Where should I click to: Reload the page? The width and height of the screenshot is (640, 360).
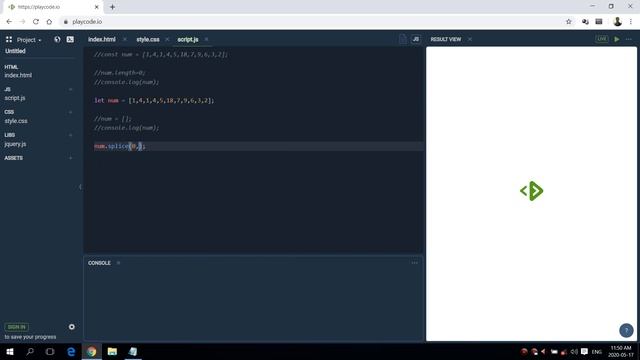(x=36, y=22)
